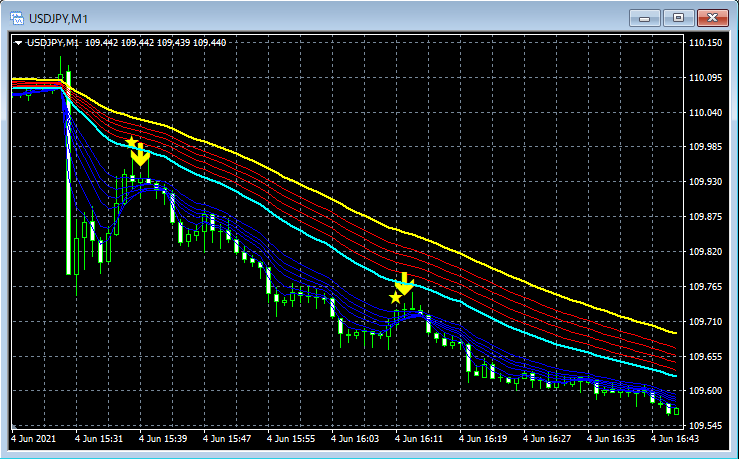Click the 4 Jun 16:19 time label
This screenshot has height=459, width=739.
tap(483, 439)
